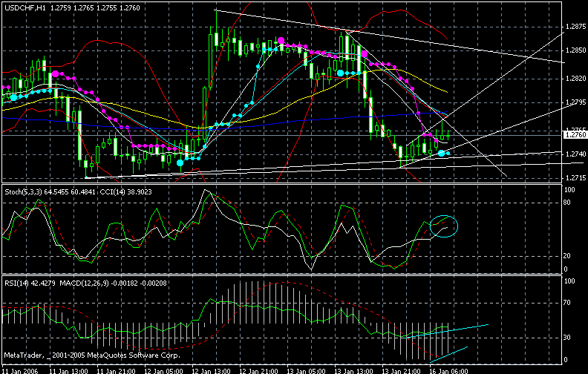Select the short cyan trendline under the MACD bars

[449, 355]
